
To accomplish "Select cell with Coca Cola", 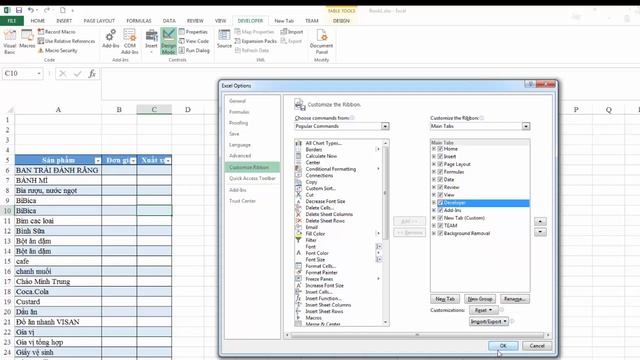I will click(58, 292).
